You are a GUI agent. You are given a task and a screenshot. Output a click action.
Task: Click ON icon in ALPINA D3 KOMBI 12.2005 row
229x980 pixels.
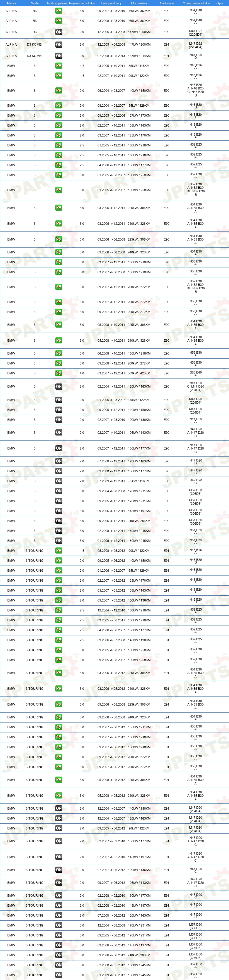[59, 44]
